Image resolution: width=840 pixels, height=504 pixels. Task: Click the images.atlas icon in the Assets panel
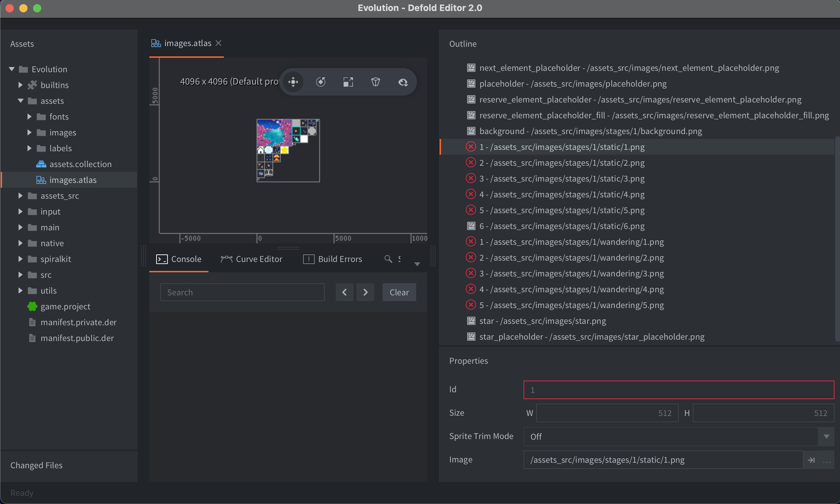(41, 180)
